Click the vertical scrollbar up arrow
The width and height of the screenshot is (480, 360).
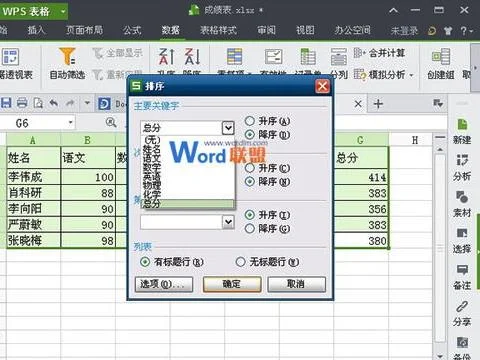440,149
